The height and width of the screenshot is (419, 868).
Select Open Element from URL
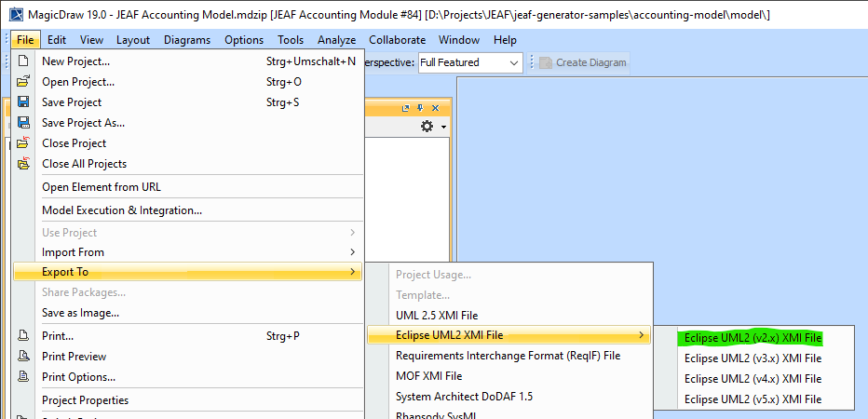click(187, 187)
